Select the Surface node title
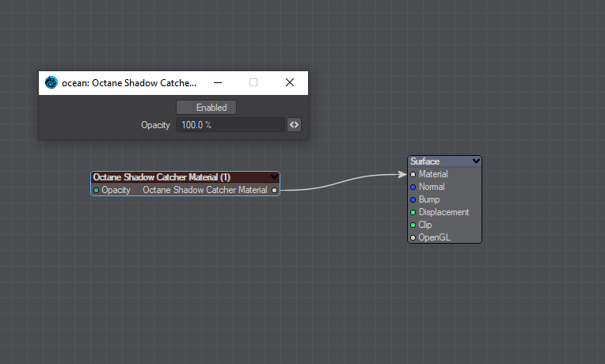The width and height of the screenshot is (605, 364). (x=424, y=161)
